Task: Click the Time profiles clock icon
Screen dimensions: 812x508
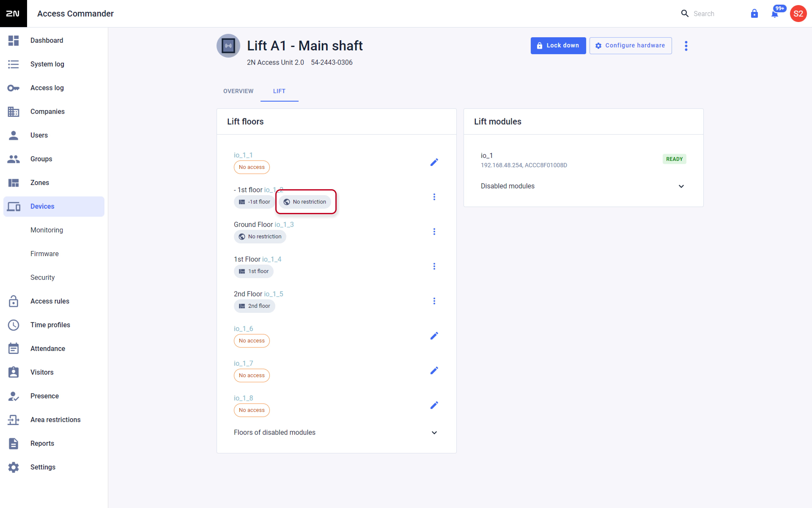Action: (13, 325)
